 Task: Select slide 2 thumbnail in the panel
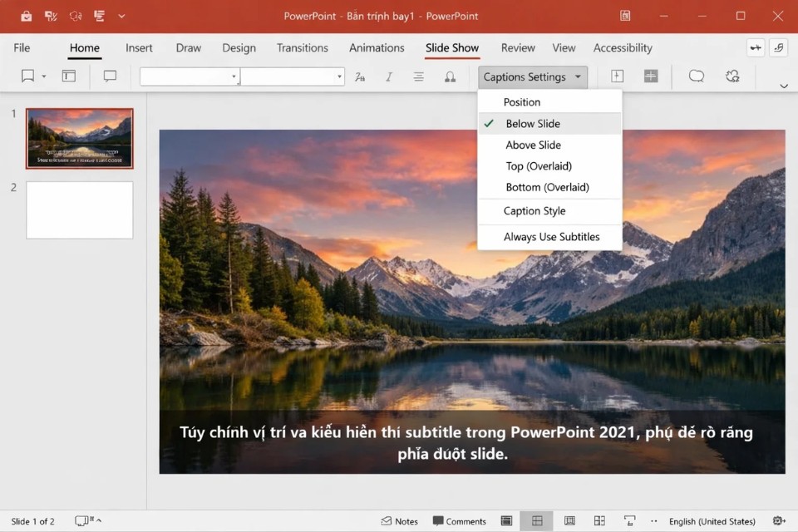click(x=79, y=209)
